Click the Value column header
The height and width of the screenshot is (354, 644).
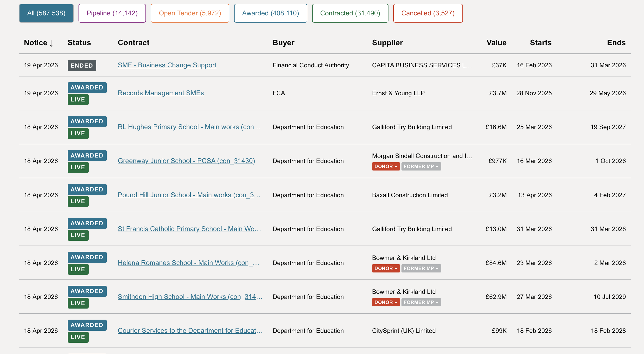496,43
